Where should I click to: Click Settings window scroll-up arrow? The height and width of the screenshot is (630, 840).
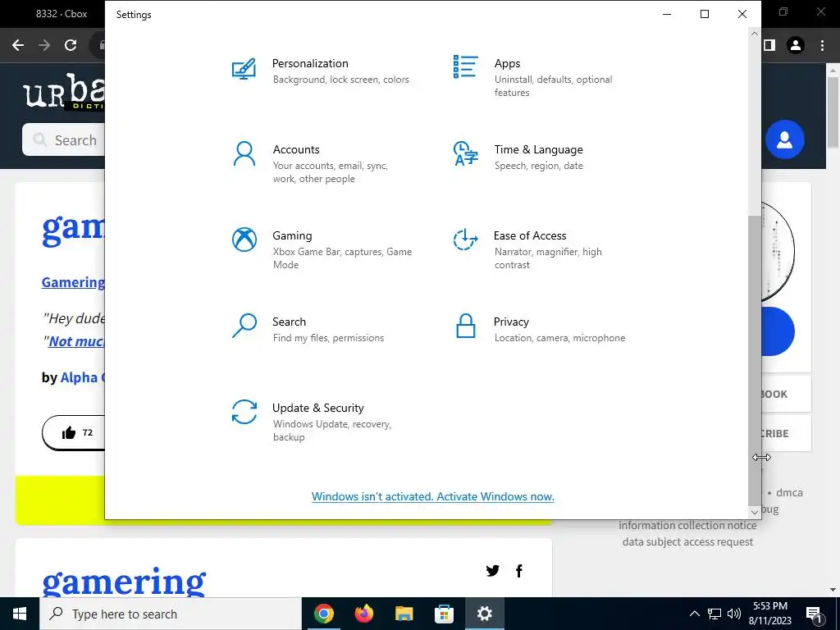point(755,34)
